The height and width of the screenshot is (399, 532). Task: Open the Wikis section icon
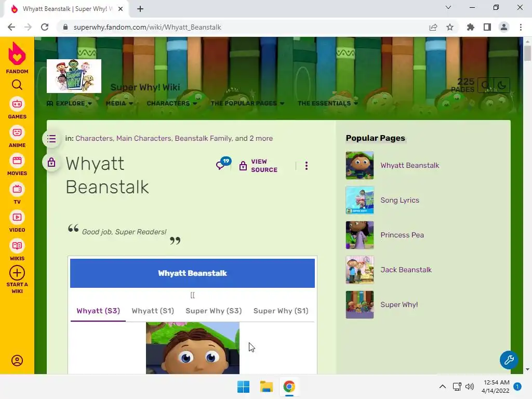(17, 246)
